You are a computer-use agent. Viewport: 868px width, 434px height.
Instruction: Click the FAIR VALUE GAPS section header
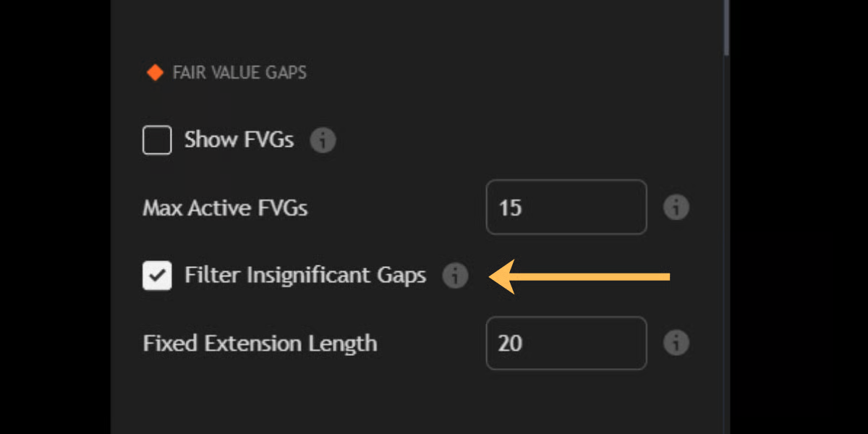pyautogui.click(x=239, y=73)
